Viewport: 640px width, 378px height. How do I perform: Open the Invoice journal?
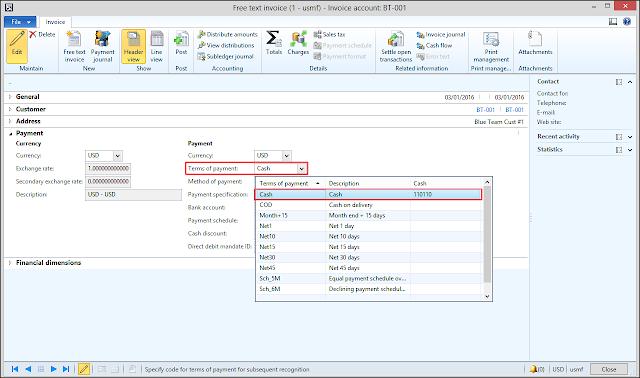(441, 35)
